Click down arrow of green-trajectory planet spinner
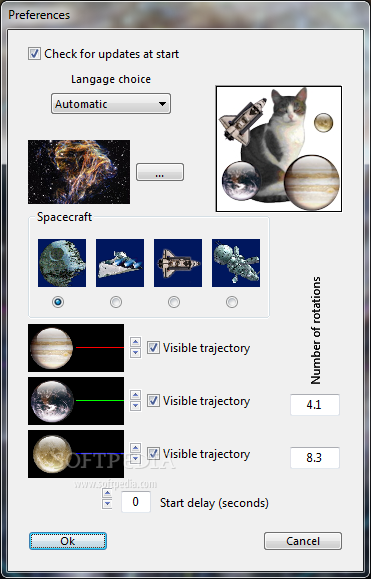The width and height of the screenshot is (371, 579). point(135,405)
